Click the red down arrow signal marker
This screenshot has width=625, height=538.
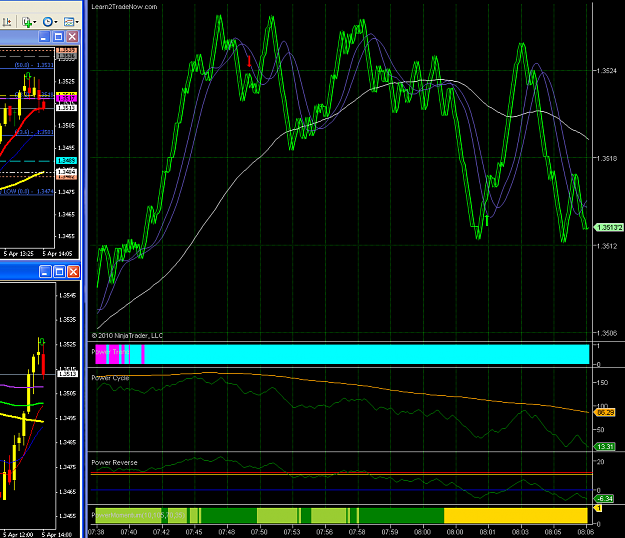[249, 61]
